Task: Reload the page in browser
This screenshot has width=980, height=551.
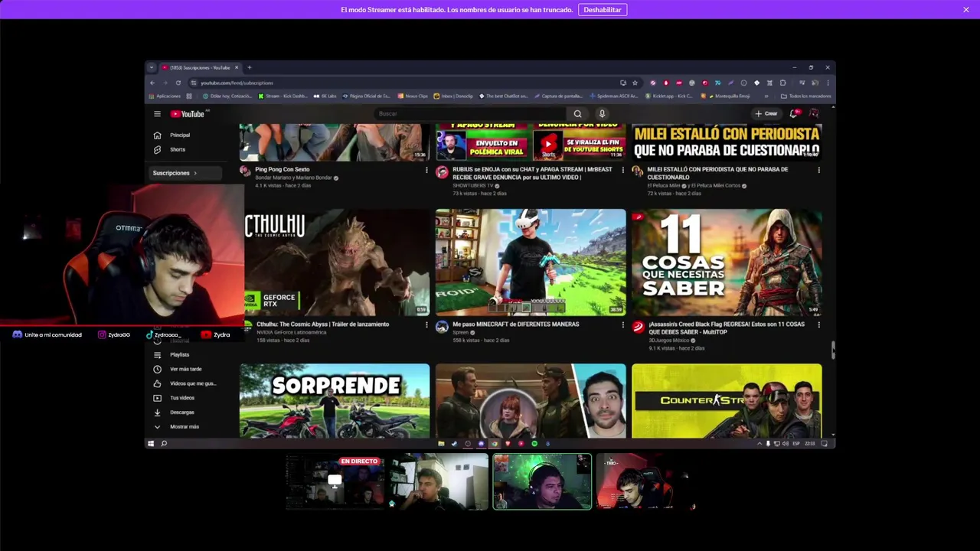Action: pos(178,83)
